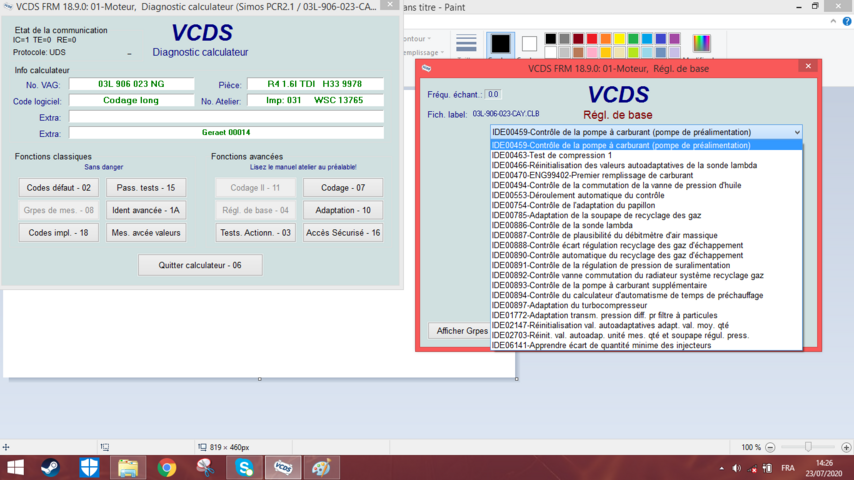
Task: Click the No. VAG field
Action: (x=131, y=84)
